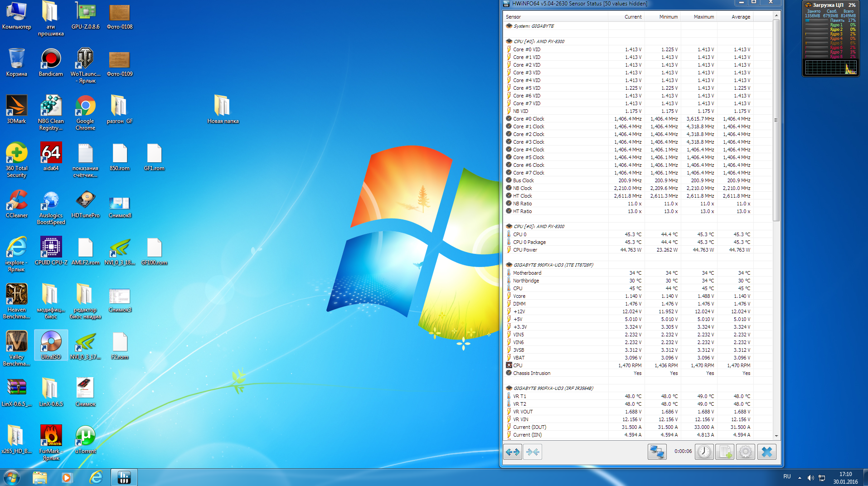This screenshot has height=486, width=868.
Task: Close the sensor window with the blue X button
Action: 767,452
